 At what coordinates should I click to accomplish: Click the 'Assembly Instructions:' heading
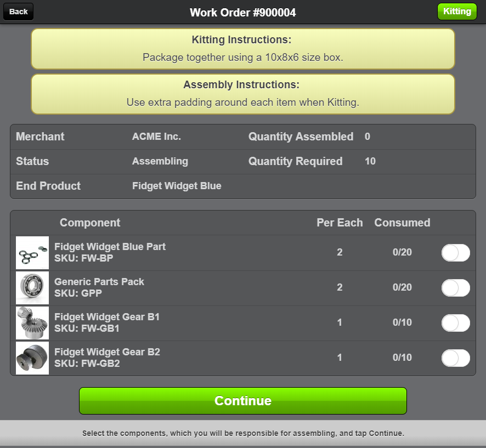241,84
